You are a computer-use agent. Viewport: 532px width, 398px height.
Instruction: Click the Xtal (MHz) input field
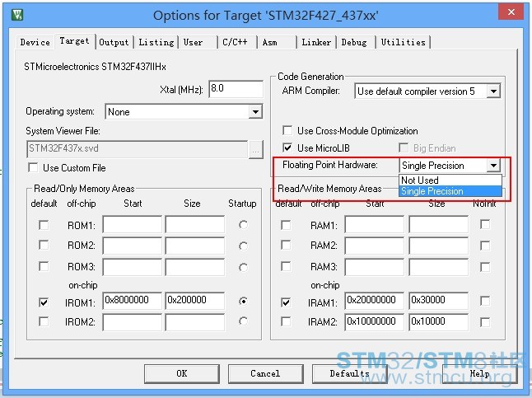pyautogui.click(x=236, y=89)
